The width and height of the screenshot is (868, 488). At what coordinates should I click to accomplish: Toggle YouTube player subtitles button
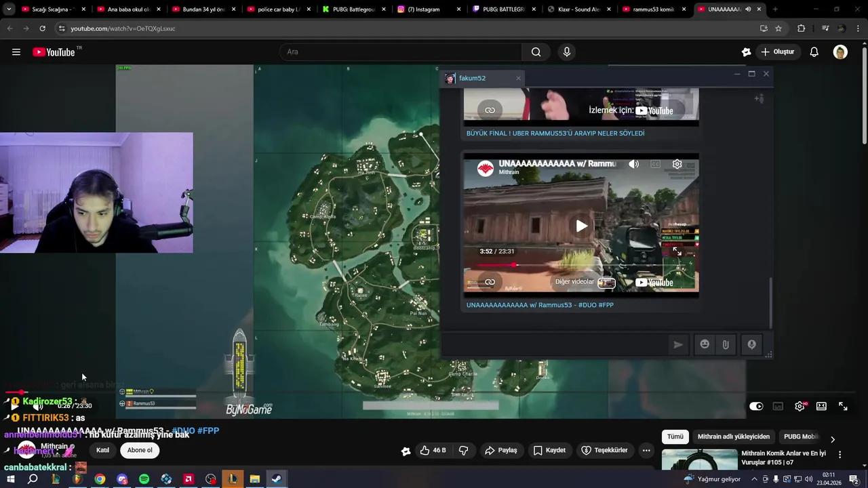[778, 406]
